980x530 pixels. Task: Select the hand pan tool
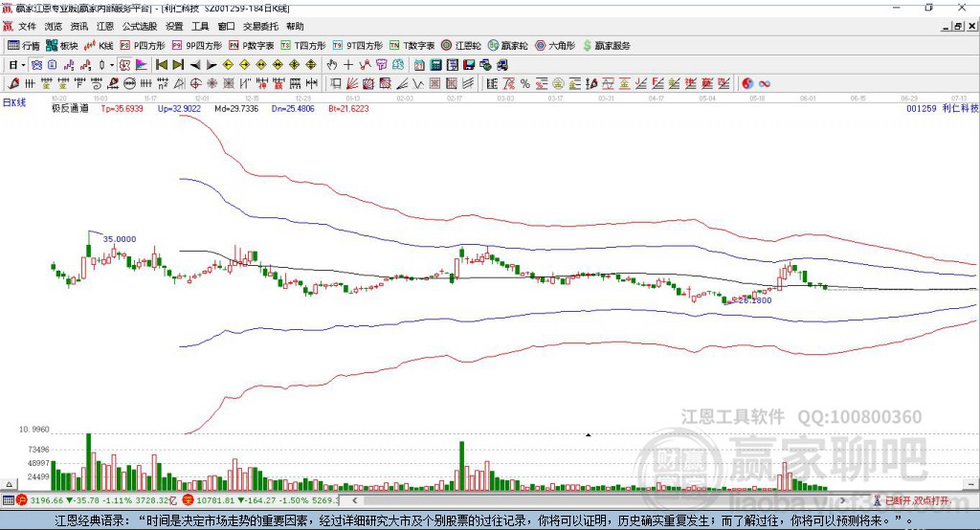[x=332, y=65]
